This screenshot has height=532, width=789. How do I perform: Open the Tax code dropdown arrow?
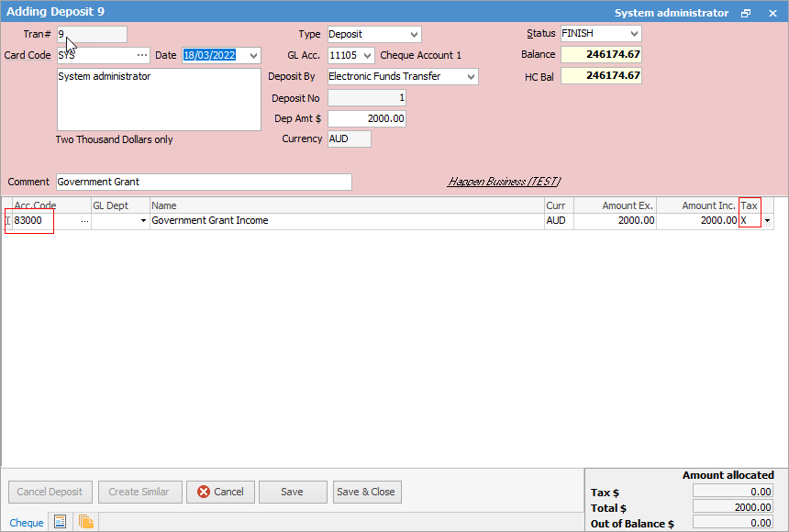[x=767, y=220]
